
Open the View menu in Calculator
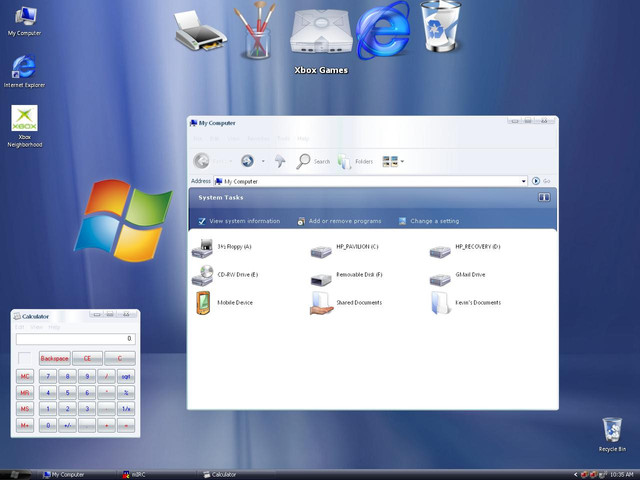pyautogui.click(x=36, y=327)
